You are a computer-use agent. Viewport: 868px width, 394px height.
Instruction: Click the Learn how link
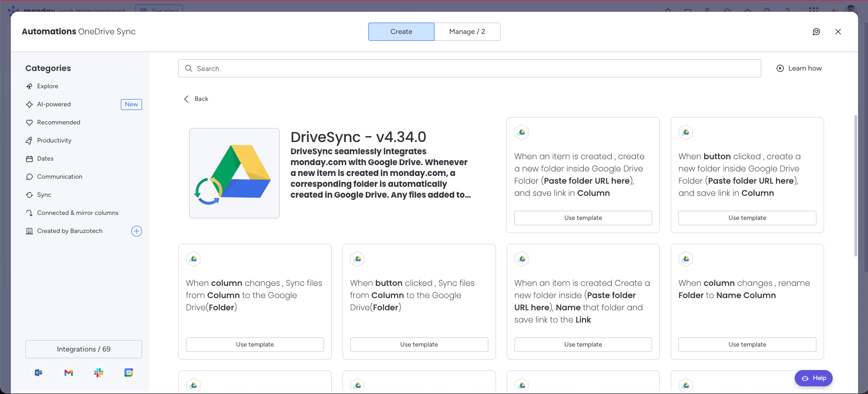(x=799, y=68)
